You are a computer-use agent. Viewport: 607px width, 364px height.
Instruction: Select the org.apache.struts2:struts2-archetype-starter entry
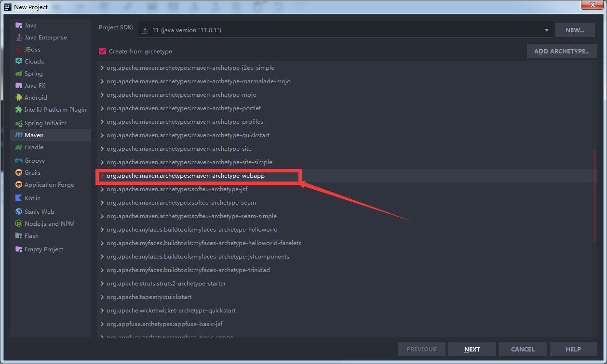(166, 284)
